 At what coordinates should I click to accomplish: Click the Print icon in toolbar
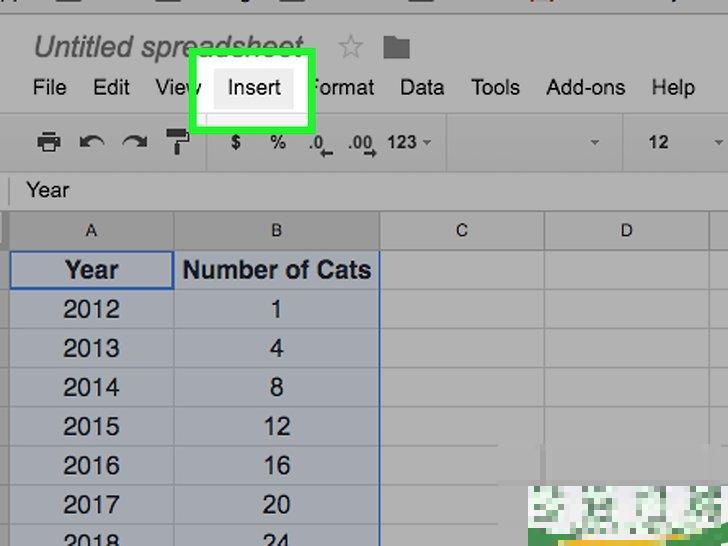pyautogui.click(x=48, y=142)
